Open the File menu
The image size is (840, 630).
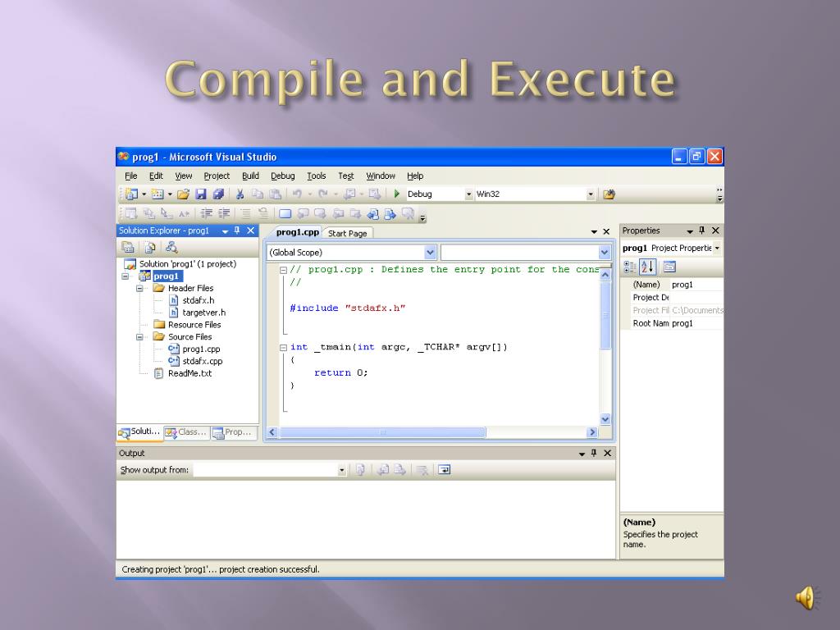130,176
